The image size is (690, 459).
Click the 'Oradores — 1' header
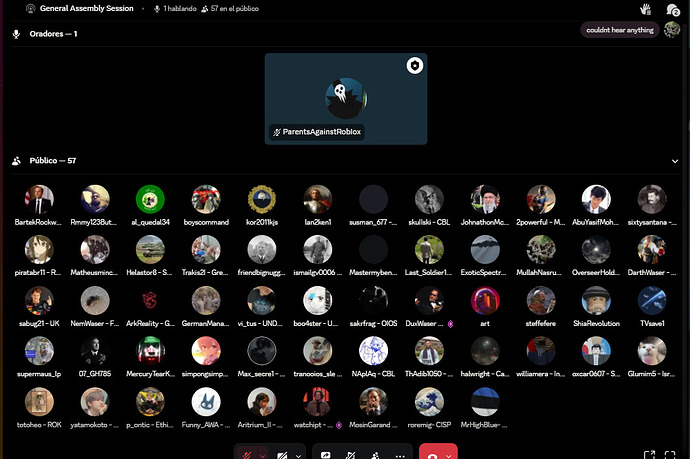click(x=53, y=34)
